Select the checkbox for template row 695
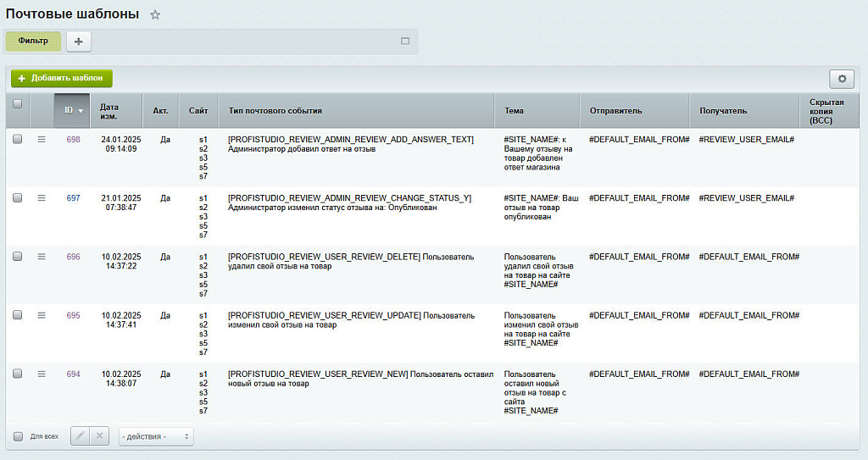 coord(18,315)
